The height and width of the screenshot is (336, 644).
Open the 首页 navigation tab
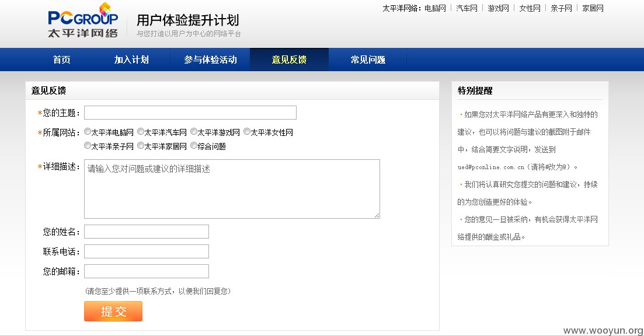62,60
